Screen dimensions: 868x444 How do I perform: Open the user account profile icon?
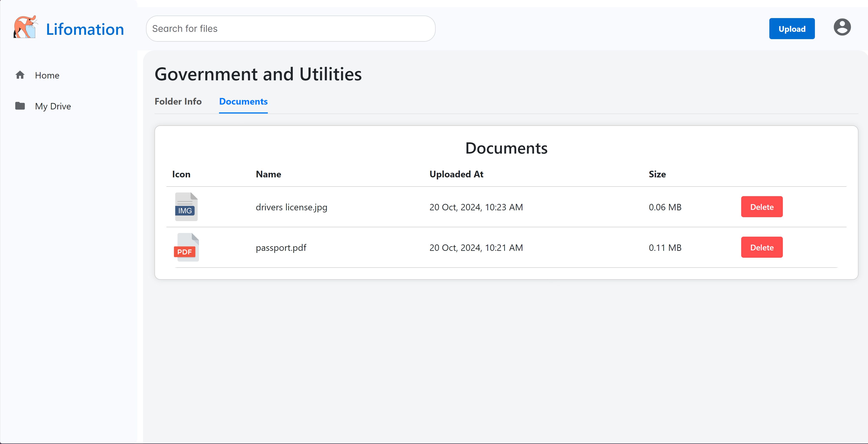(842, 27)
